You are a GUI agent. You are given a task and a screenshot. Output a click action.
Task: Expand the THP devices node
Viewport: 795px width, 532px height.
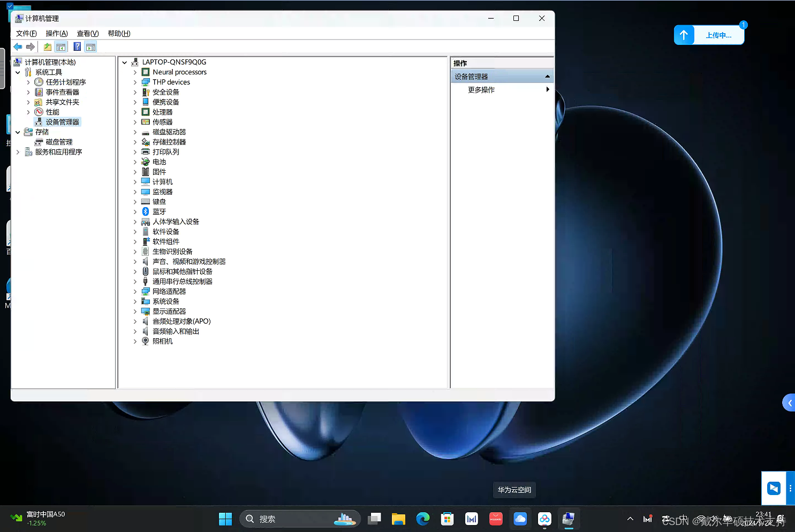(135, 82)
